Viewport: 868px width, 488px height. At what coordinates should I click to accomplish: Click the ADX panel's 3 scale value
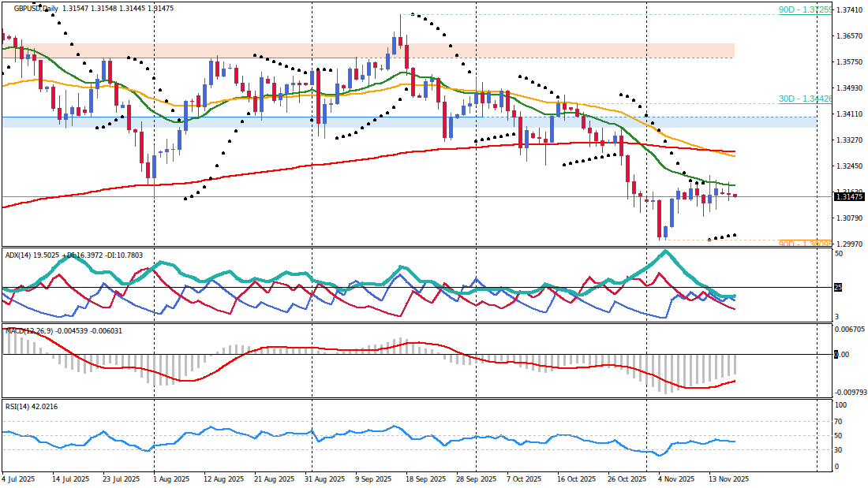837,316
